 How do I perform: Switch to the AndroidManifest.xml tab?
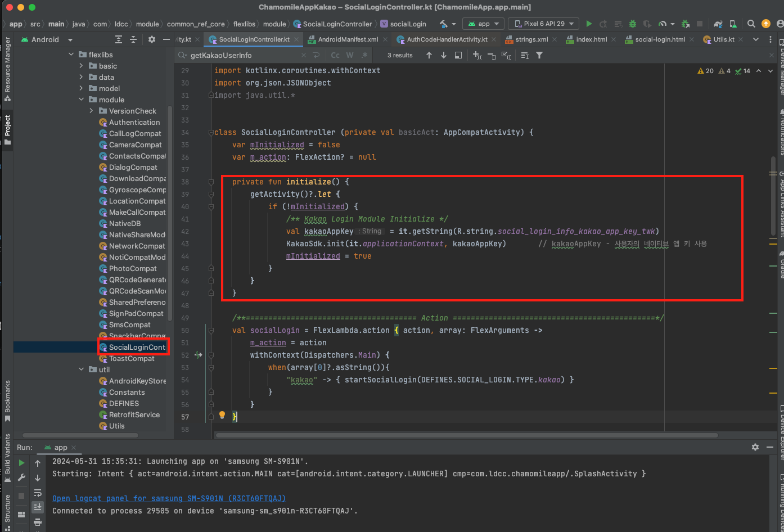point(348,39)
